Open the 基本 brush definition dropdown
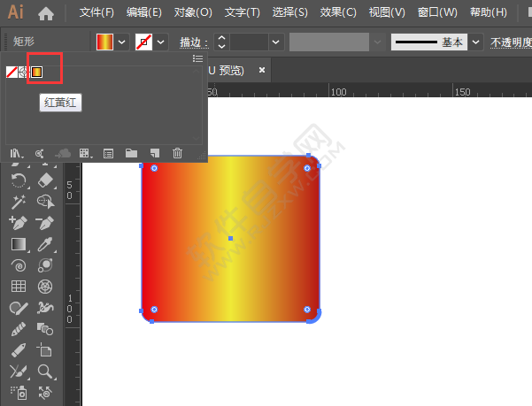The image size is (532, 406). pos(476,42)
